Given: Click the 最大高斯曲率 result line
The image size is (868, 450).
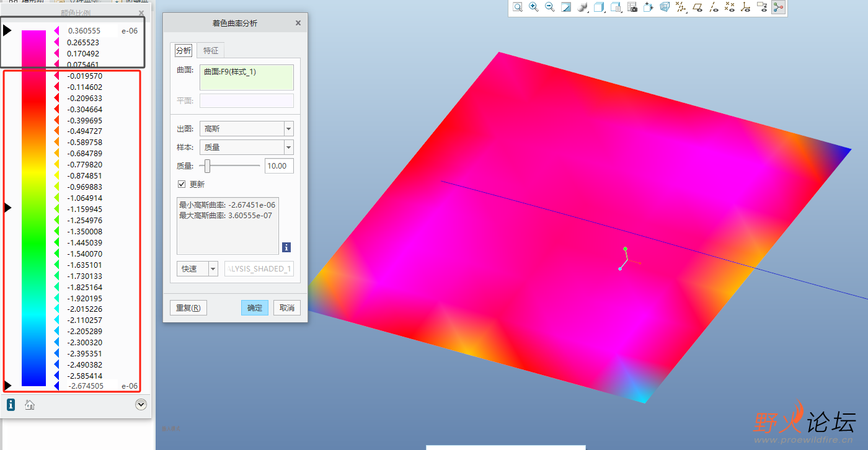Looking at the screenshot, I should point(226,216).
